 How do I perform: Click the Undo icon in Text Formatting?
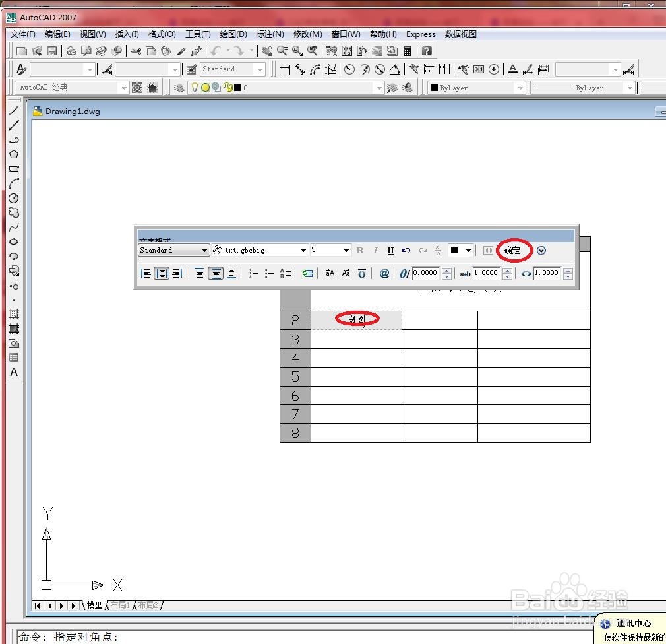pyautogui.click(x=406, y=250)
